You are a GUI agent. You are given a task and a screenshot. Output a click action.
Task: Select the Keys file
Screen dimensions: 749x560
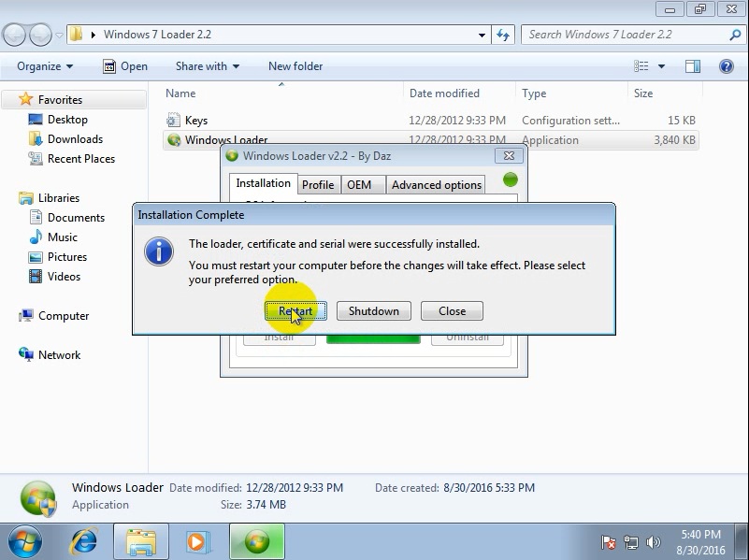(x=196, y=121)
